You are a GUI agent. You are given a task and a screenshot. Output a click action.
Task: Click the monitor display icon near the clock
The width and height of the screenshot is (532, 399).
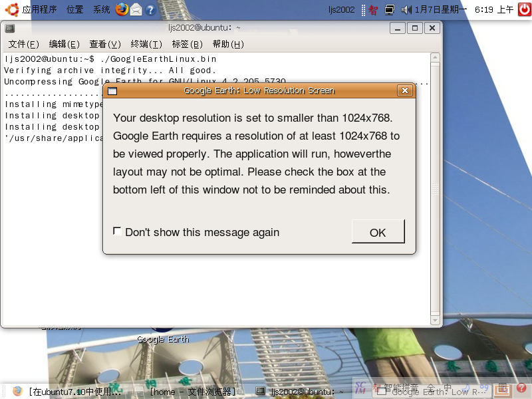pyautogui.click(x=388, y=9)
